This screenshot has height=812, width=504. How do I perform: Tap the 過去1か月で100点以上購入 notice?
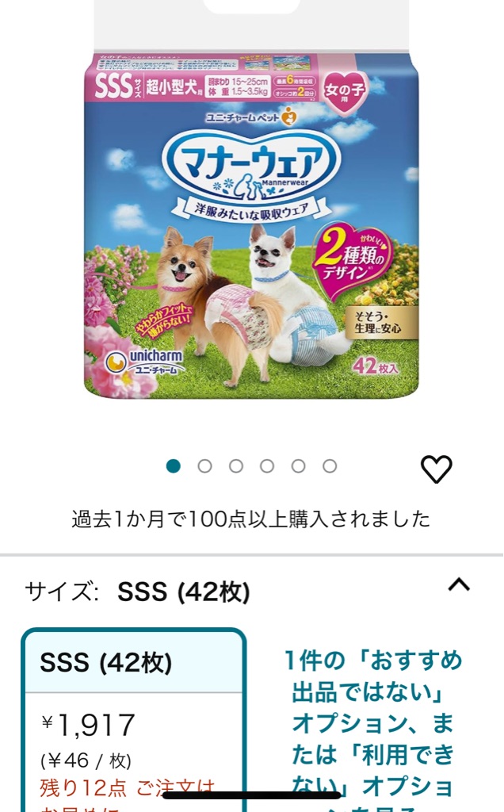click(251, 519)
